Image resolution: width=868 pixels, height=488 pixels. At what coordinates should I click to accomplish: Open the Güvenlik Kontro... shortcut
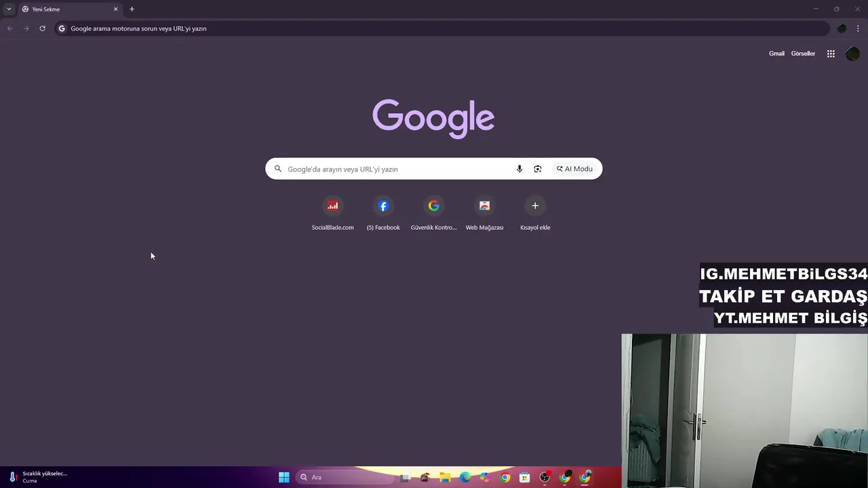click(x=433, y=213)
